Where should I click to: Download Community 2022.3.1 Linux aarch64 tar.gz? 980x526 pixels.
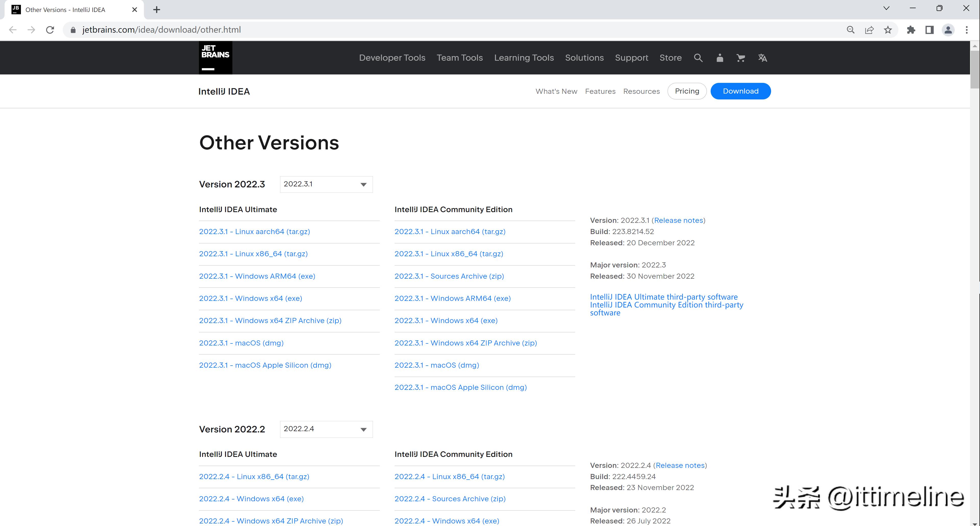[450, 232]
